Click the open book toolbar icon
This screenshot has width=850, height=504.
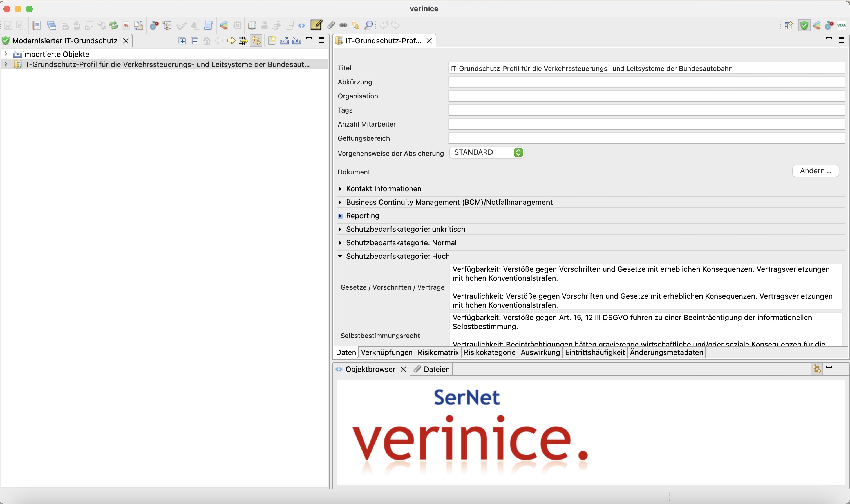click(x=252, y=25)
